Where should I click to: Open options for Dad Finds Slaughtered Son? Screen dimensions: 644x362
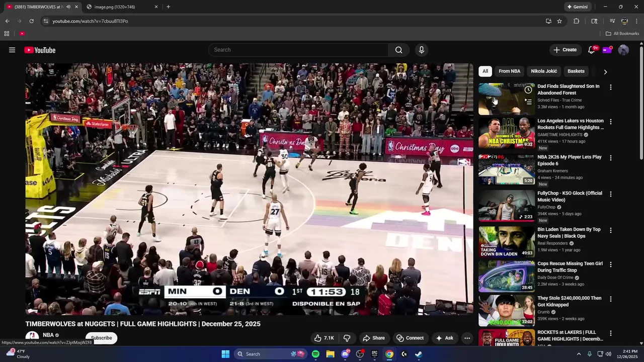pyautogui.click(x=611, y=87)
